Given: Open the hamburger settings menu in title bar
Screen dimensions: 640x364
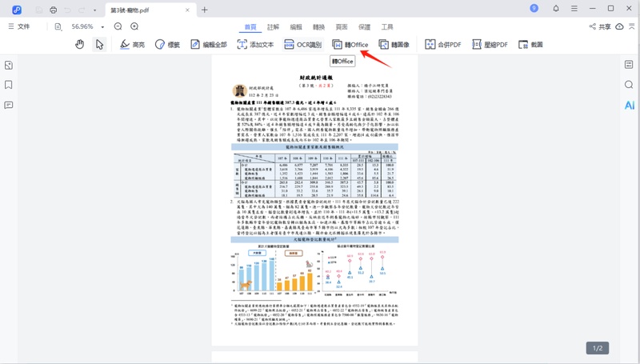Looking at the screenshot, I should (x=574, y=8).
